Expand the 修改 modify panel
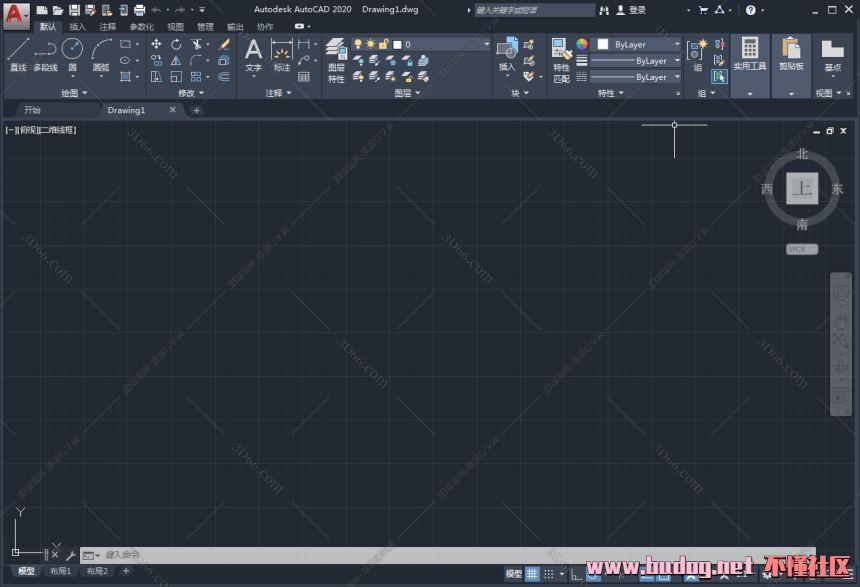This screenshot has width=860, height=587. (x=190, y=93)
